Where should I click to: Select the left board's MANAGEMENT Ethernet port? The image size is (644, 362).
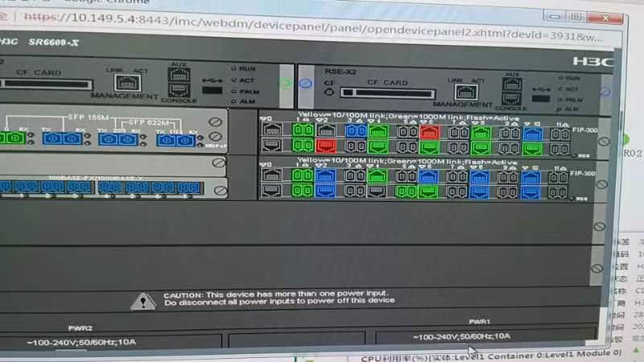pyautogui.click(x=127, y=84)
